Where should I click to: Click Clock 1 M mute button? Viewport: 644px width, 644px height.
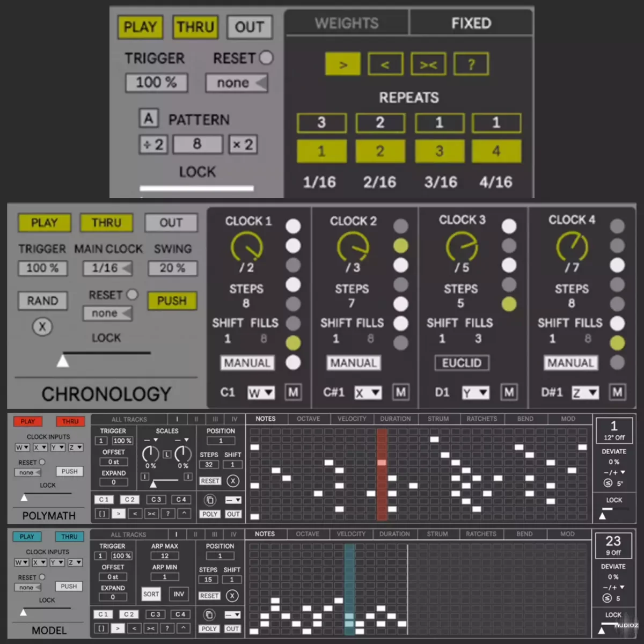[x=293, y=392]
